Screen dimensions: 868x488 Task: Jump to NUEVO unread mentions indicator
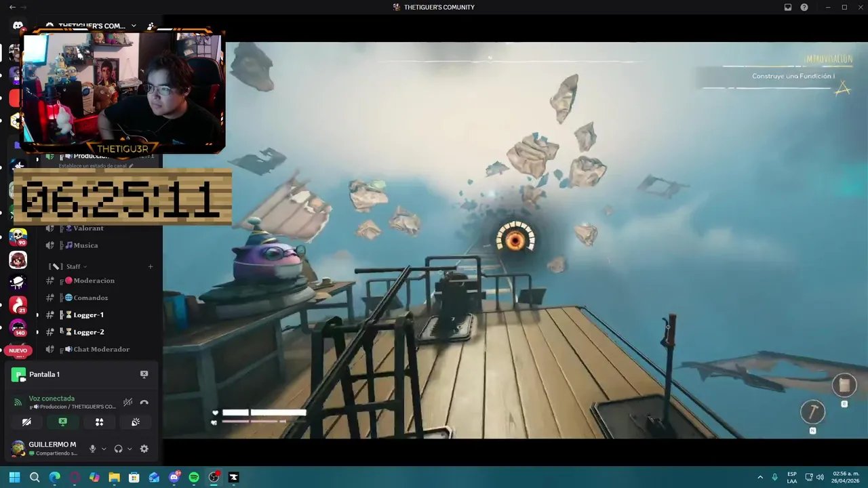click(18, 351)
